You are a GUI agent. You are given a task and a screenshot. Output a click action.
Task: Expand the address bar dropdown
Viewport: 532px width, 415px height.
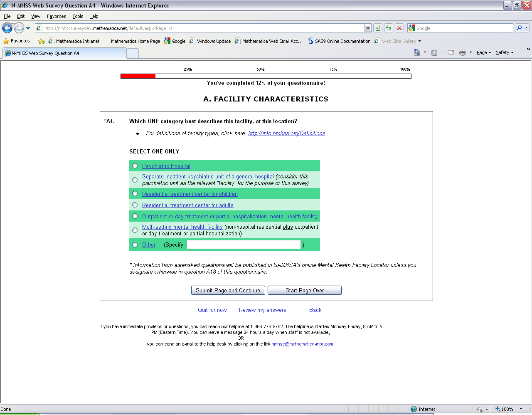pyautogui.click(x=368, y=28)
